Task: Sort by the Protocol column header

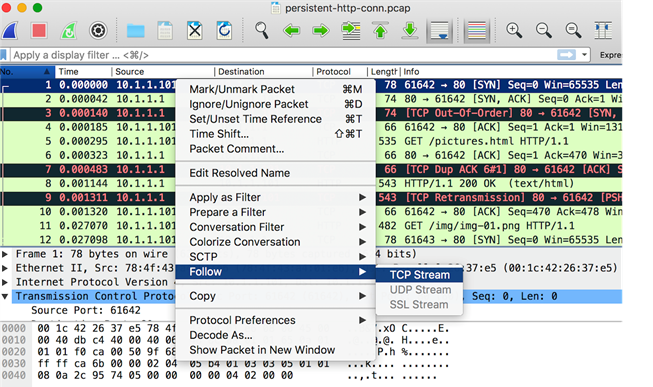Action: [341, 72]
